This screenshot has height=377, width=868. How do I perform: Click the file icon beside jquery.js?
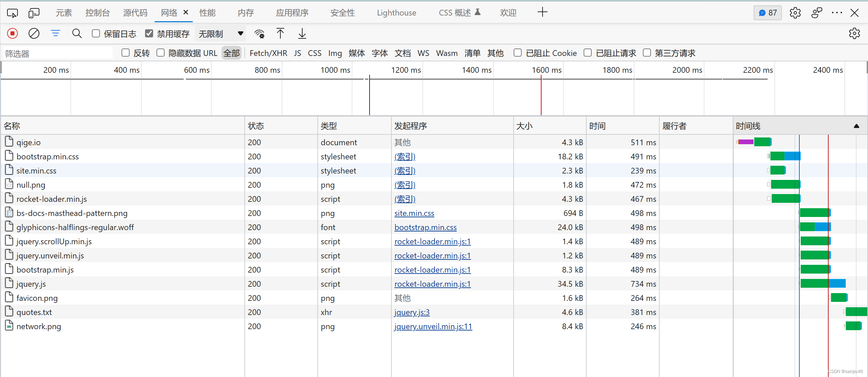click(9, 283)
